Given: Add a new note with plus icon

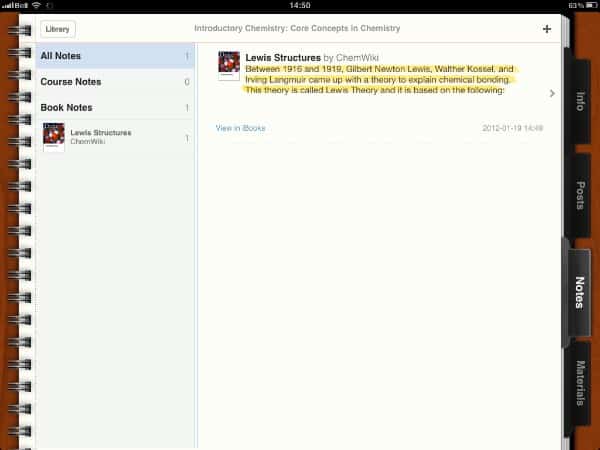Looking at the screenshot, I should pos(547,29).
